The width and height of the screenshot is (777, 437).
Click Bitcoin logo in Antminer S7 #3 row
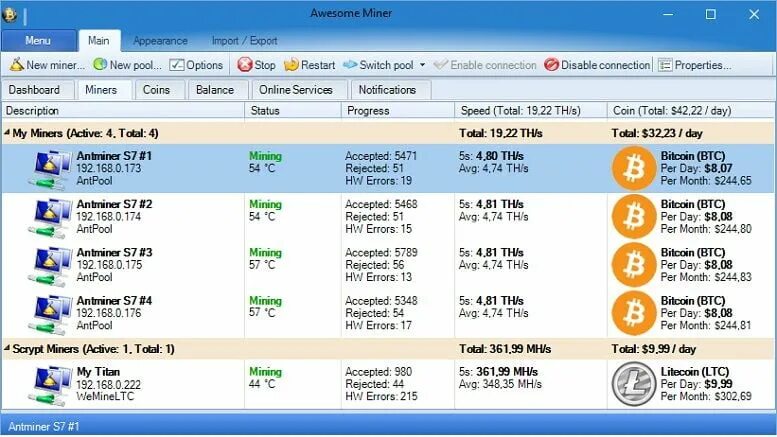tap(634, 265)
